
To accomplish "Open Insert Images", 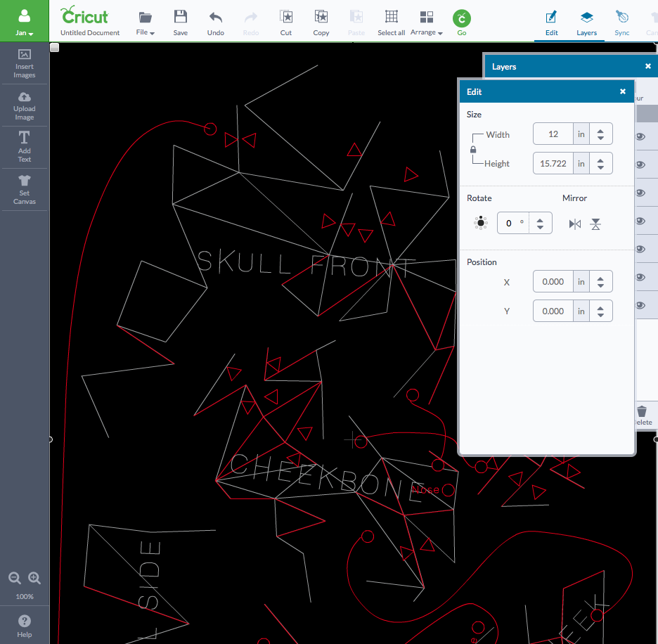I will pyautogui.click(x=25, y=64).
